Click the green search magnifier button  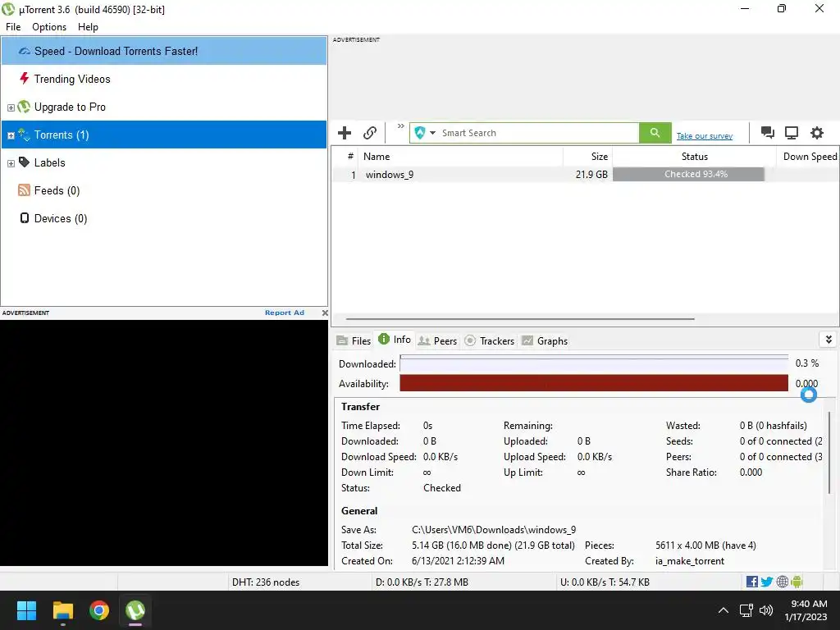point(655,133)
